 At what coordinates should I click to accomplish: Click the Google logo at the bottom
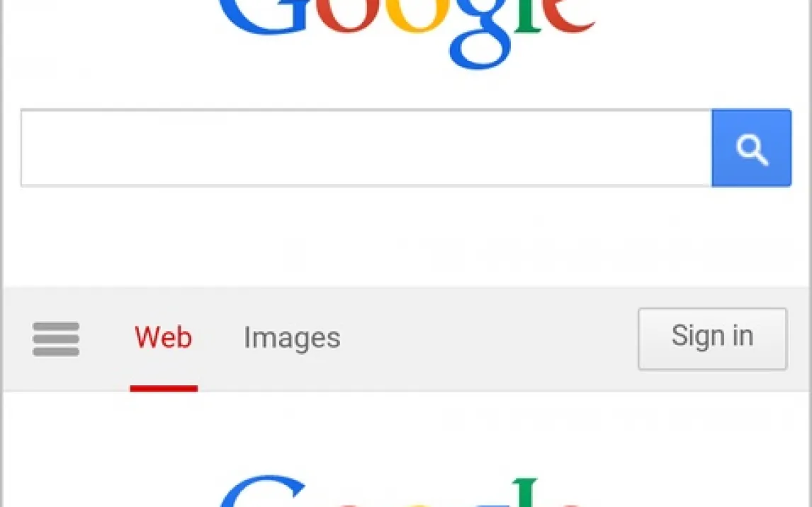coord(401,491)
